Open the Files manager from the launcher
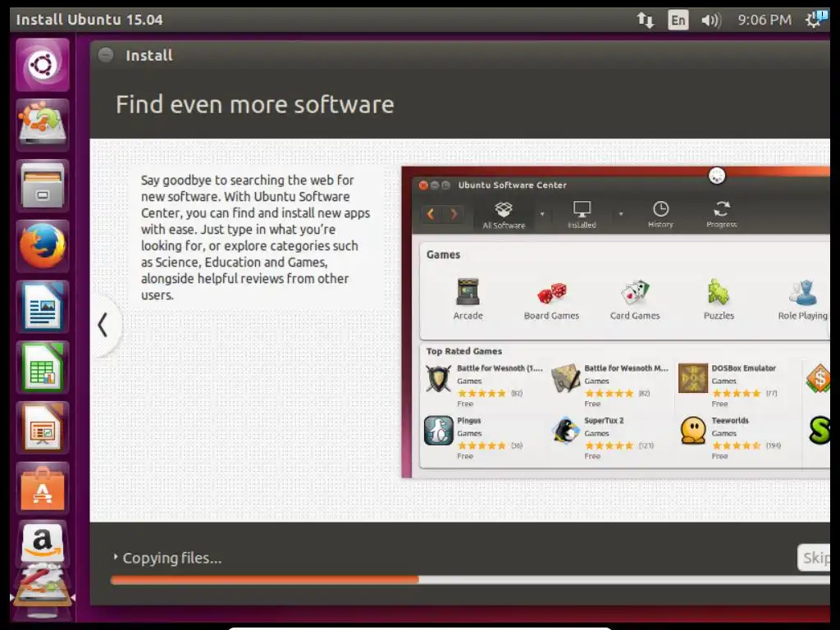840x630 pixels. pos(43,186)
